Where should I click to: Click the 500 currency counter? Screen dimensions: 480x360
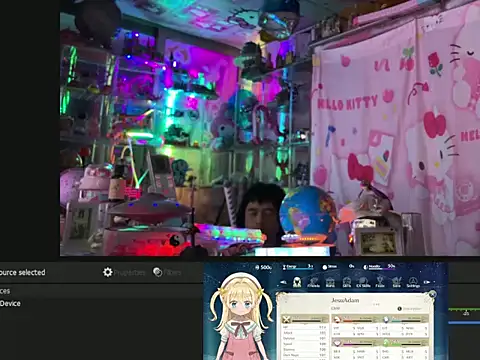[263, 267]
